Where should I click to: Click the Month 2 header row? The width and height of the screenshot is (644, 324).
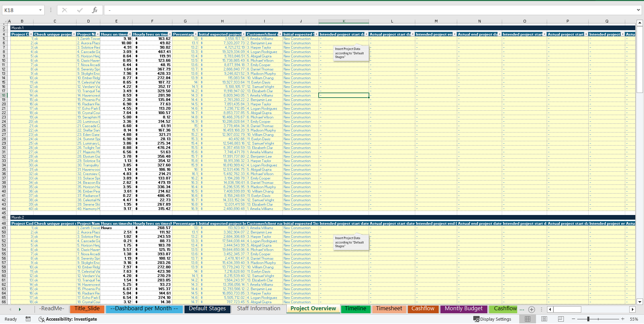tap(323, 217)
